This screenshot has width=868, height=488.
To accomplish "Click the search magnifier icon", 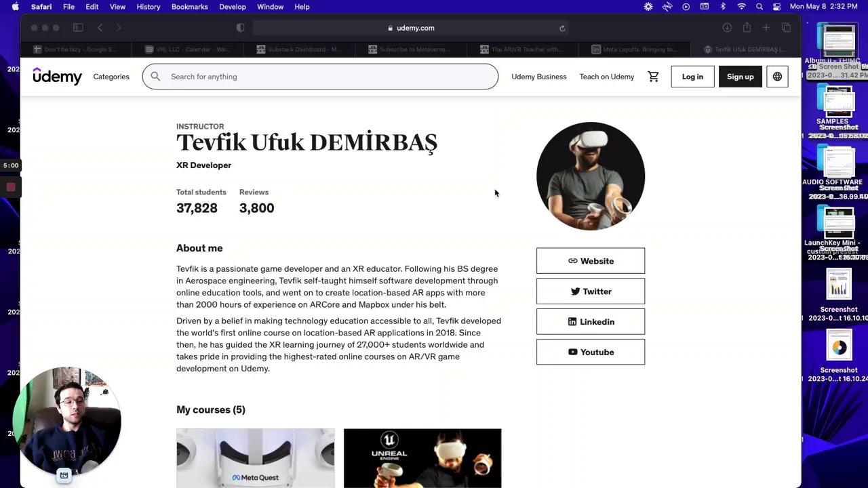I will pyautogui.click(x=155, y=77).
